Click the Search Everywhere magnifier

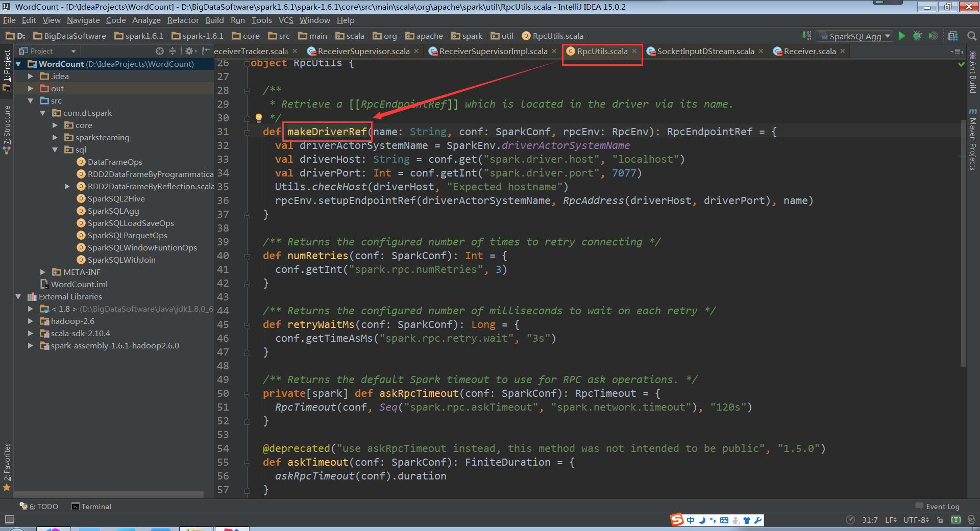[x=971, y=36]
